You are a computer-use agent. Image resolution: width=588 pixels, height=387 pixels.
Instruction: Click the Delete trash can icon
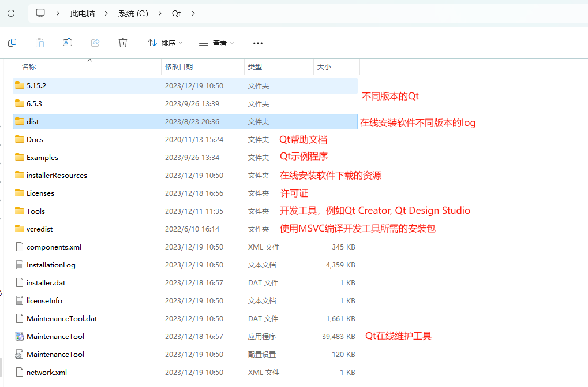123,43
